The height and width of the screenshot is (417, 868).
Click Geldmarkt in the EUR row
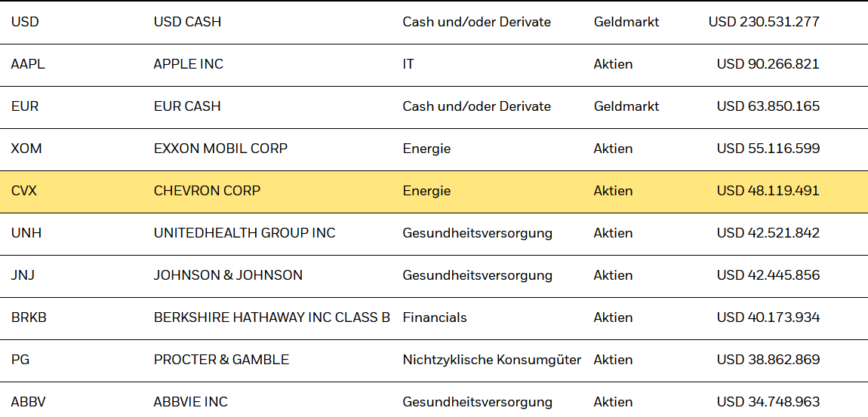626,106
